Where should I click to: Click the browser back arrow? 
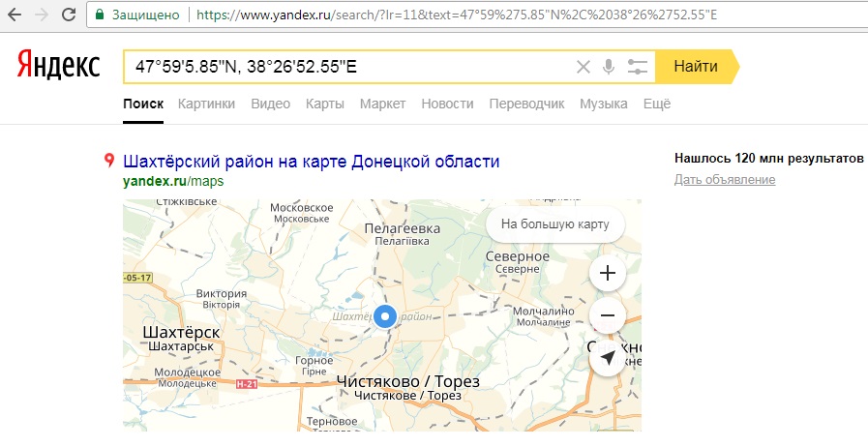(15, 15)
